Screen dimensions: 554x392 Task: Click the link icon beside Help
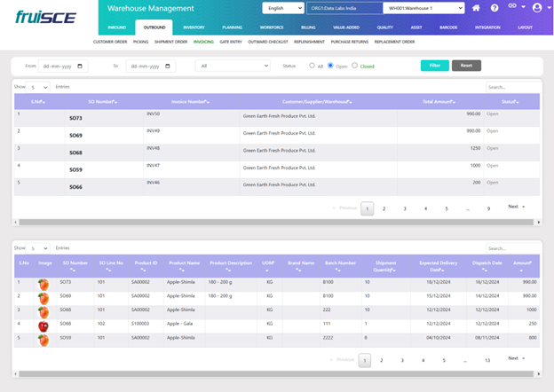(x=514, y=8)
